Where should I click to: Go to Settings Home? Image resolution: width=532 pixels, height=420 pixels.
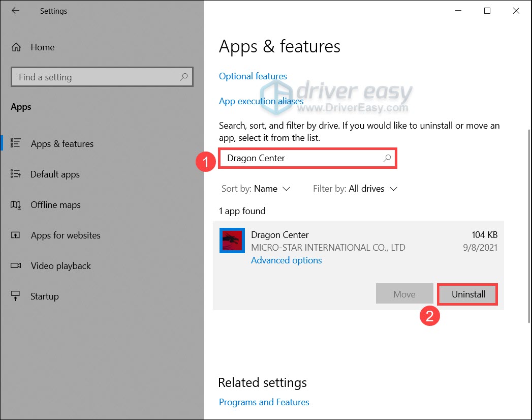[42, 47]
